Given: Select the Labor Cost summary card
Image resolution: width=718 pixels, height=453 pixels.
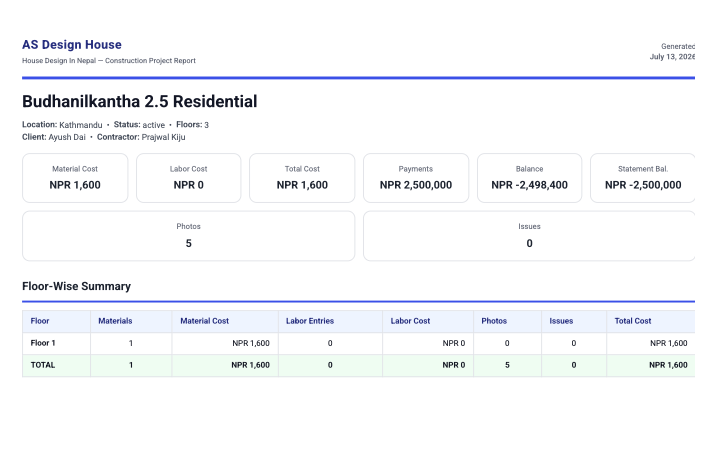Looking at the screenshot, I should (x=189, y=178).
